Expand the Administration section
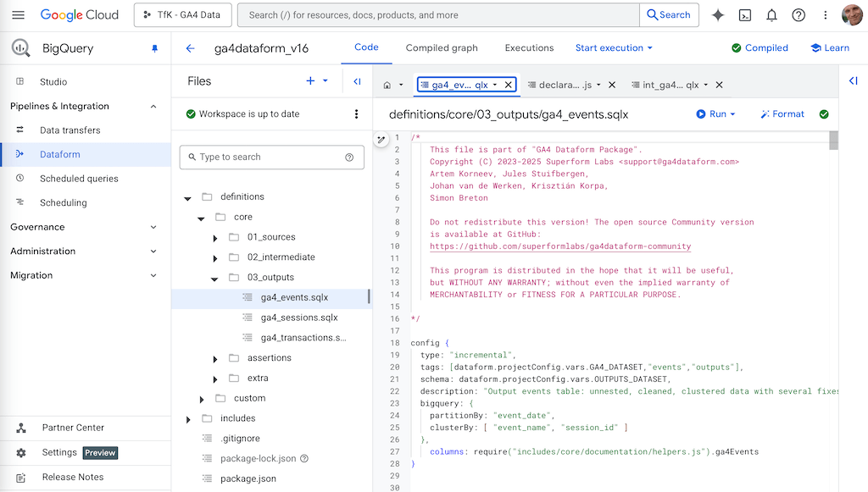The width and height of the screenshot is (868, 492). pos(153,252)
